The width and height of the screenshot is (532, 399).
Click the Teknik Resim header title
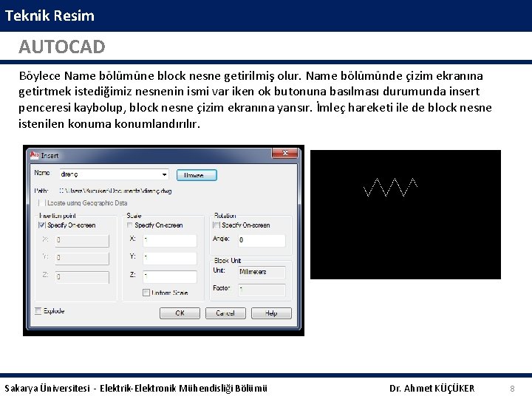[x=50, y=16]
